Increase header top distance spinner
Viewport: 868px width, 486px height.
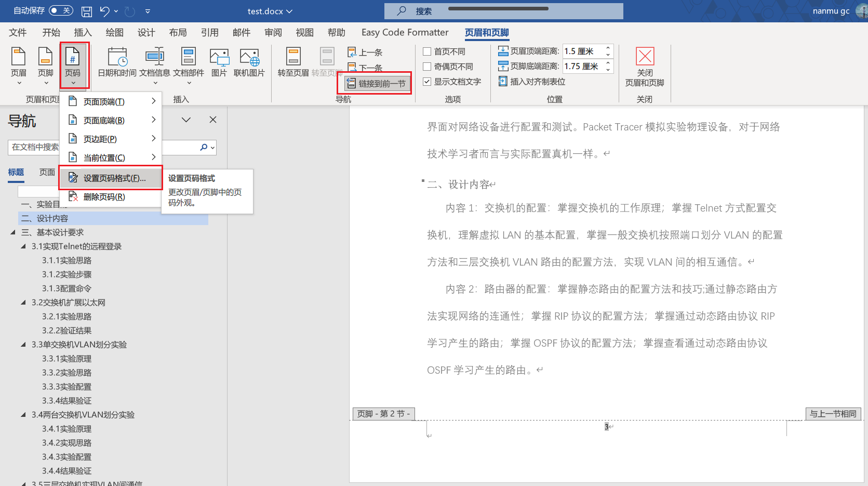coord(608,48)
